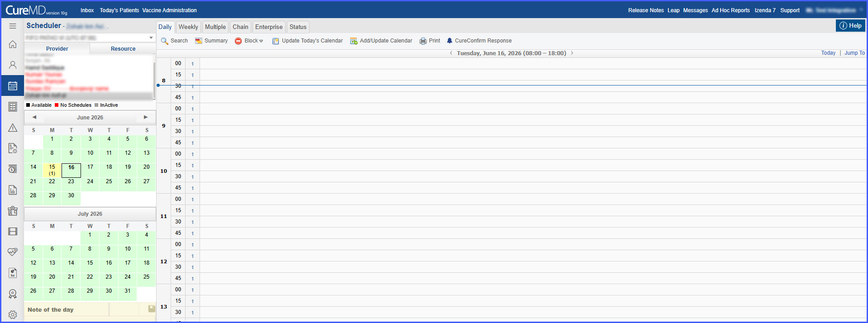Switch to the Resource tab
The image size is (868, 323).
coord(123,49)
